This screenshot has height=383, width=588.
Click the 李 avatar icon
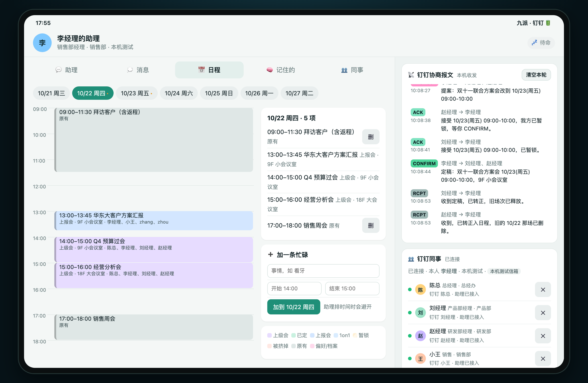(42, 43)
